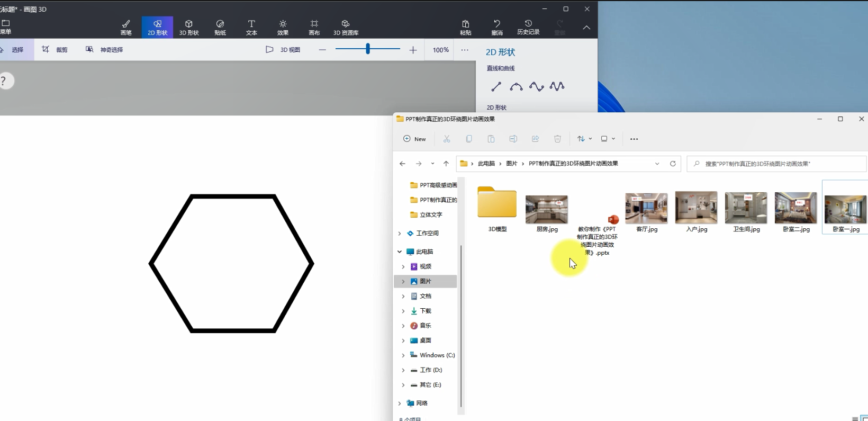The image size is (868, 421).
Task: Open the Stickers (贴纸) tab
Action: (x=220, y=28)
